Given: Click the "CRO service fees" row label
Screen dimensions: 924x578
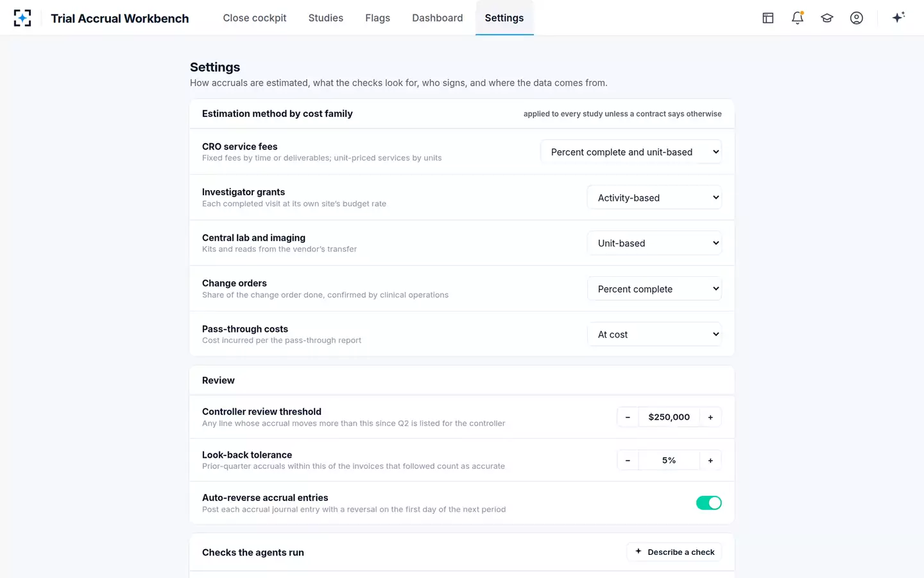Looking at the screenshot, I should (x=240, y=146).
